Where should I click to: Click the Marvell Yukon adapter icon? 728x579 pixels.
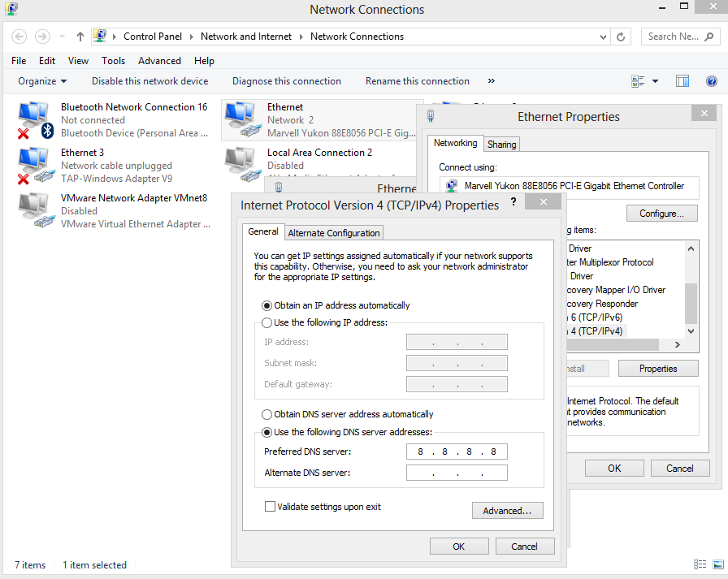[x=451, y=186]
